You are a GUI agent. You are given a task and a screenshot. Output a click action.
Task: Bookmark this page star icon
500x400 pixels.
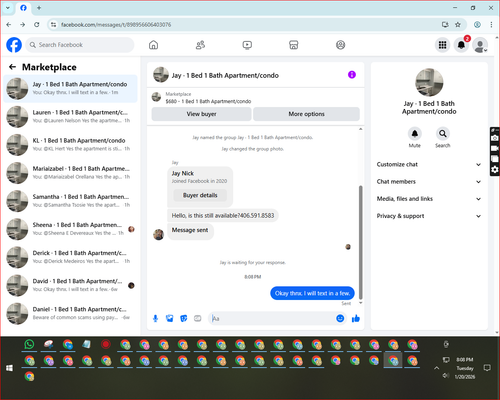[x=458, y=25]
